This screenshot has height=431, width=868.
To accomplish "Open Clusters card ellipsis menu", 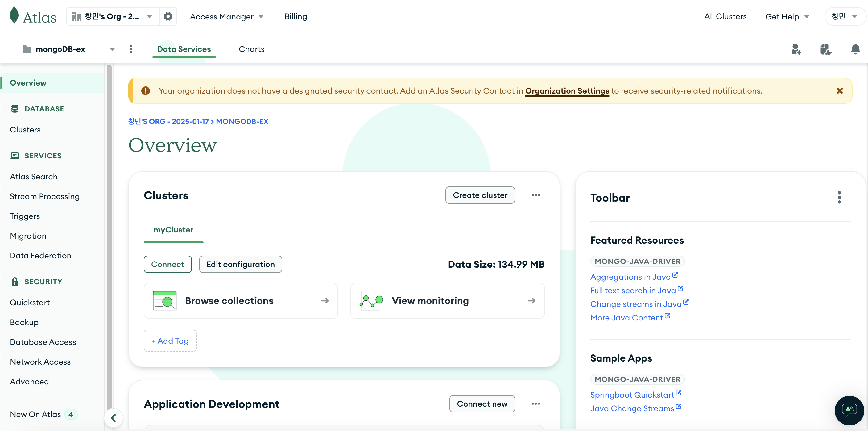I will click(x=536, y=195).
